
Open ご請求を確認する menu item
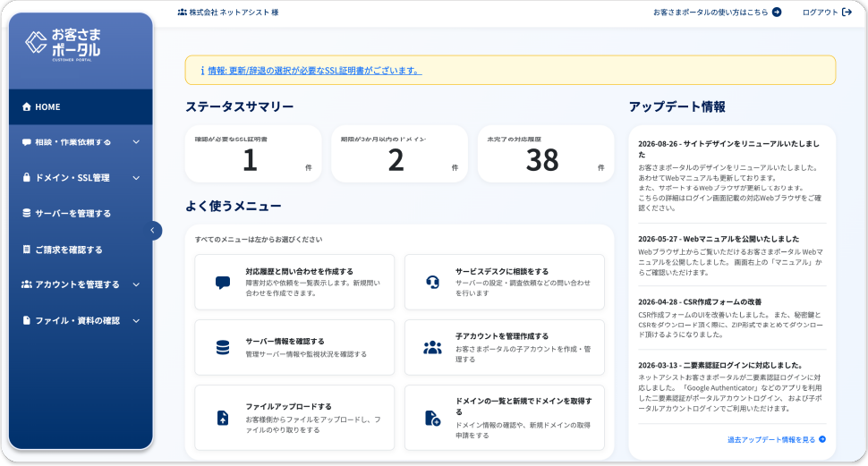click(x=81, y=250)
